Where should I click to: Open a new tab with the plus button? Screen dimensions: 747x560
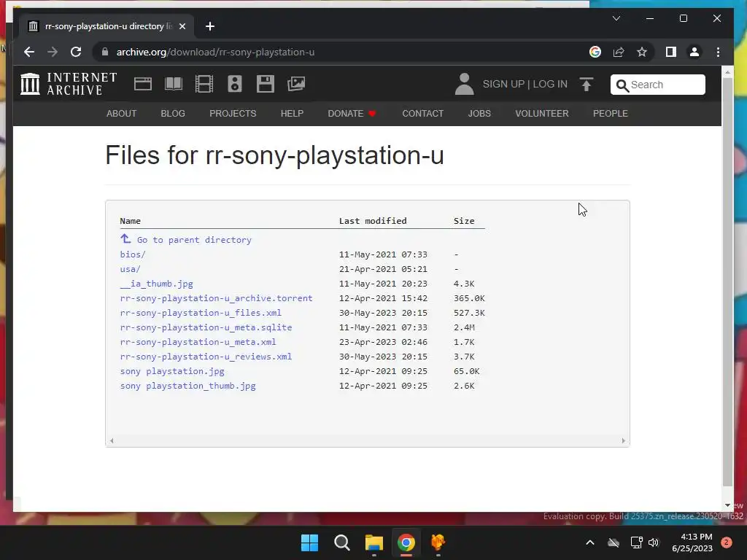[x=210, y=26]
